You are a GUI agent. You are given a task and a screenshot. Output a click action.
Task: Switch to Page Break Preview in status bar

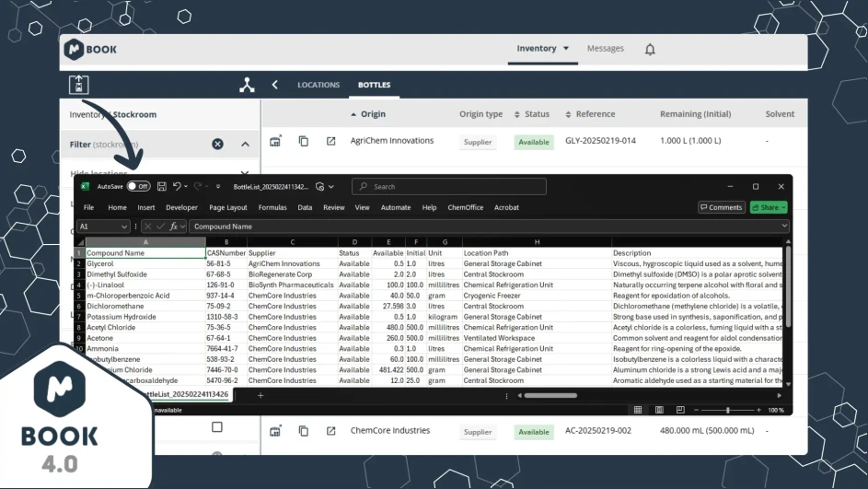click(680, 410)
